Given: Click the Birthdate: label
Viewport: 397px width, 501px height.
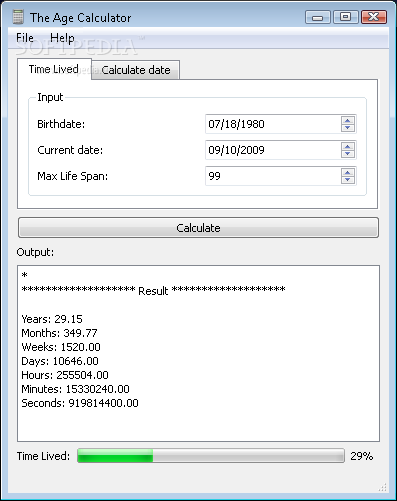Looking at the screenshot, I should tap(61, 124).
